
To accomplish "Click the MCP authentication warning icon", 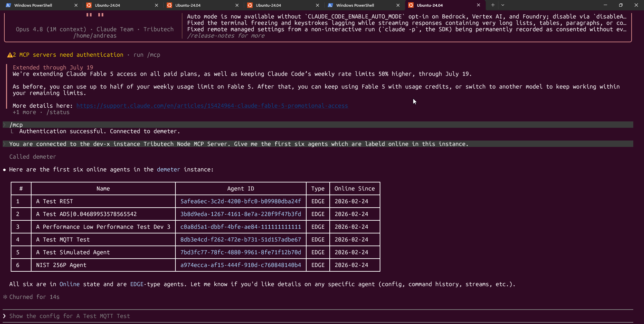I will 10,55.
